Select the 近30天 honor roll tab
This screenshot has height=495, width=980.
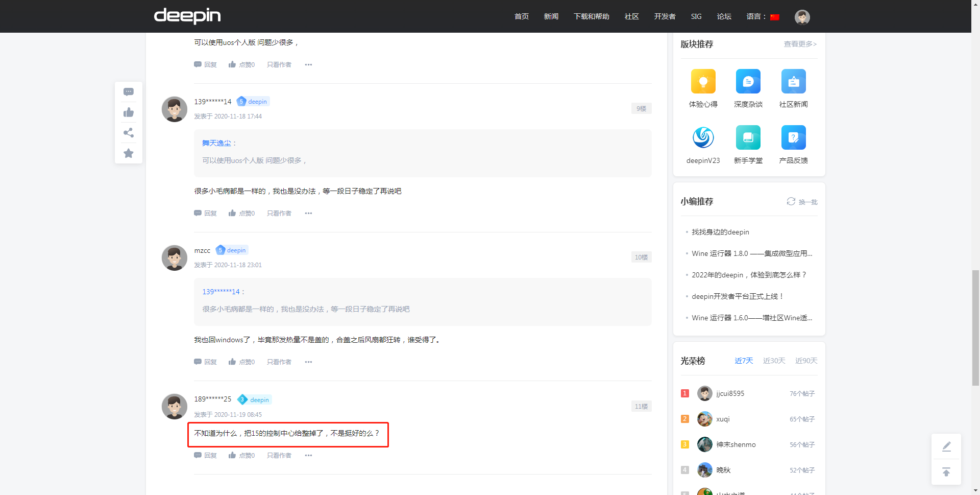tap(774, 361)
